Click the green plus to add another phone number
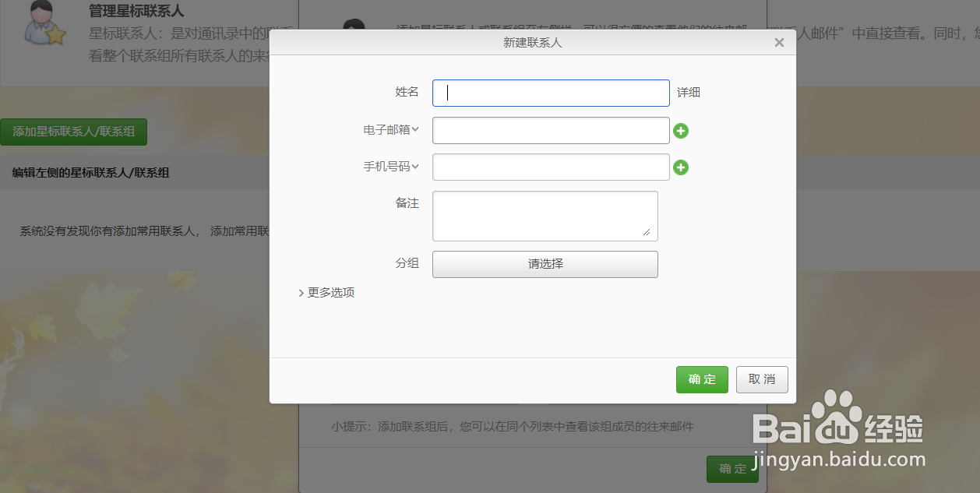 (x=681, y=167)
